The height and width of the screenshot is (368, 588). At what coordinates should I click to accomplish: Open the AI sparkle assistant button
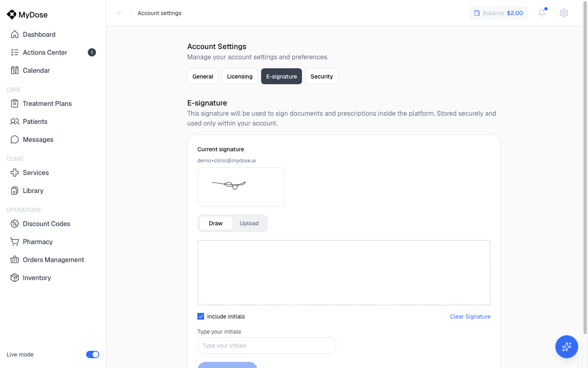point(567,347)
